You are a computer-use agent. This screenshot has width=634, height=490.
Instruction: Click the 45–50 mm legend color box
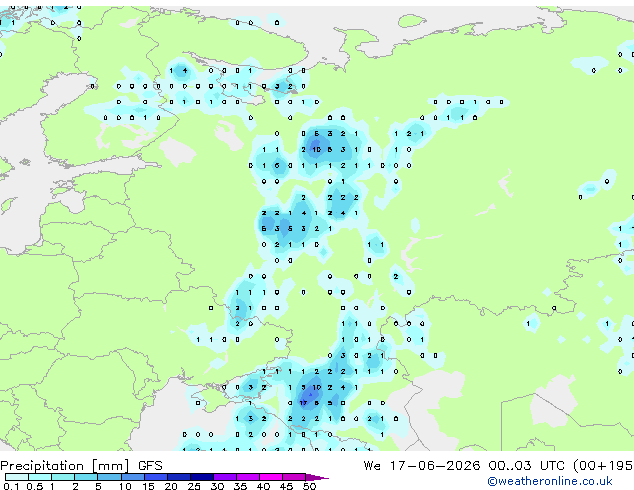coord(294,477)
